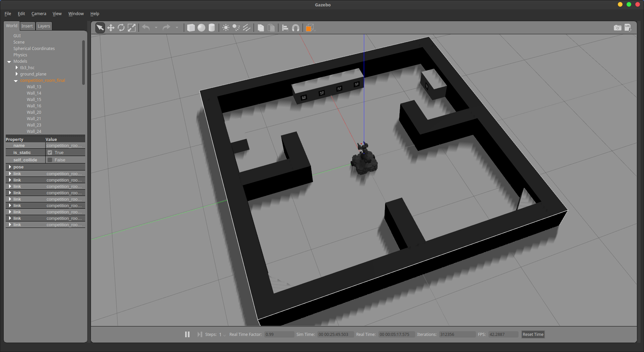Add a point light

tap(226, 28)
